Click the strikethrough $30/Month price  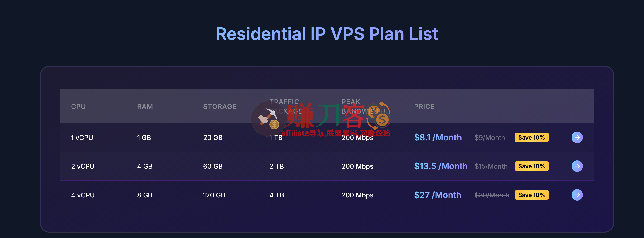pyautogui.click(x=491, y=195)
